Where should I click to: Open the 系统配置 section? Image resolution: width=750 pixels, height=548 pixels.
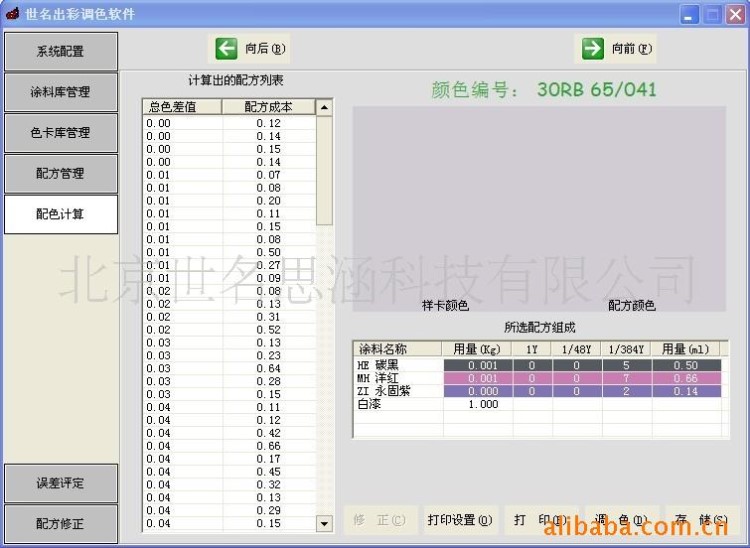point(60,52)
